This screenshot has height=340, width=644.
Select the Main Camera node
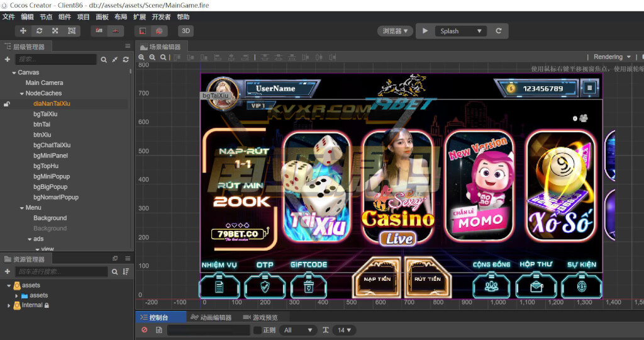click(44, 82)
